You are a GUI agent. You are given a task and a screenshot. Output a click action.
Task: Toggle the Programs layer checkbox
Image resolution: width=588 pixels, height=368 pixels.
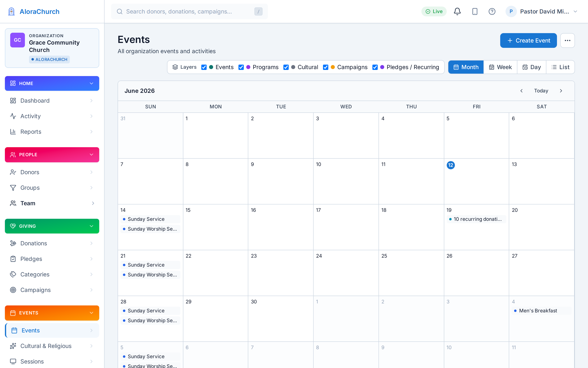tap(241, 67)
